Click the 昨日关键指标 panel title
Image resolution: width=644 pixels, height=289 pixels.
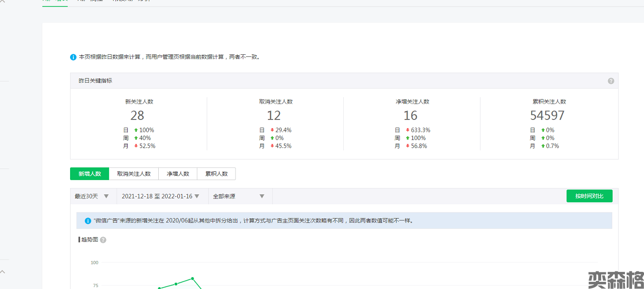tap(95, 81)
